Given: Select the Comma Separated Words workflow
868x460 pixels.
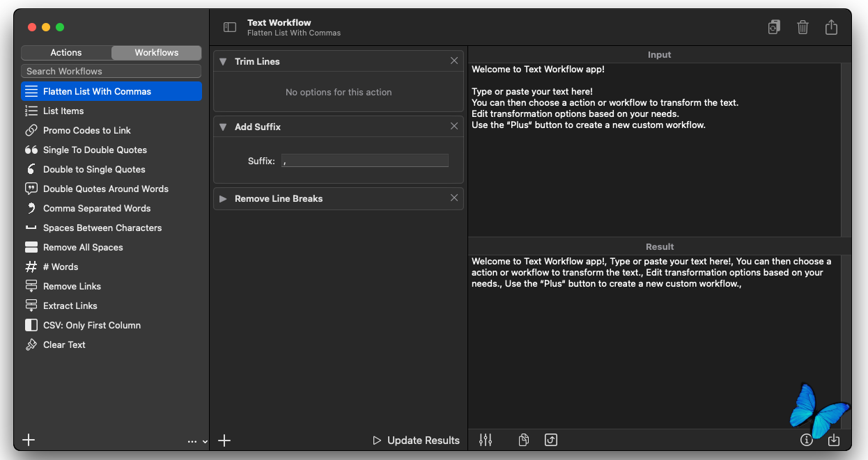Looking at the screenshot, I should [x=111, y=208].
